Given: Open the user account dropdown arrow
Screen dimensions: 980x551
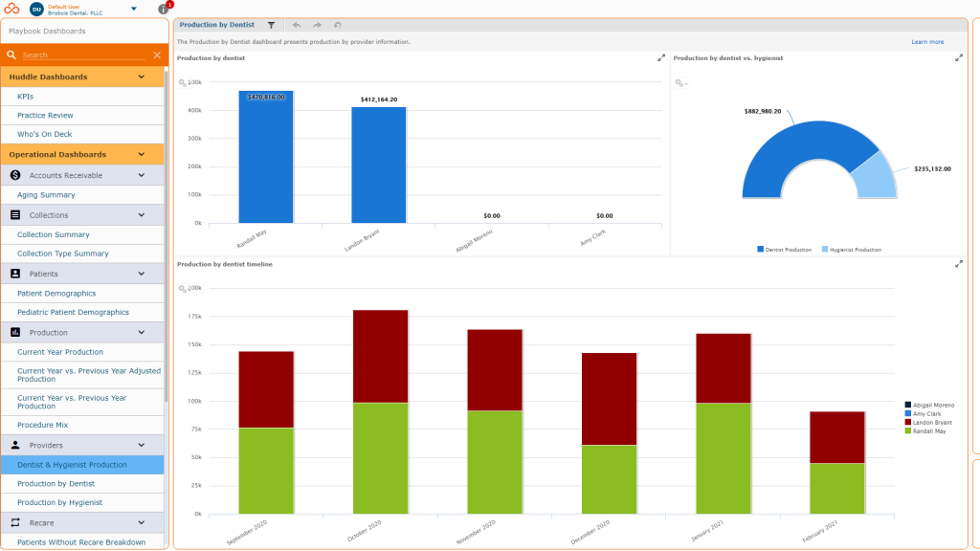Looking at the screenshot, I should [x=133, y=8].
